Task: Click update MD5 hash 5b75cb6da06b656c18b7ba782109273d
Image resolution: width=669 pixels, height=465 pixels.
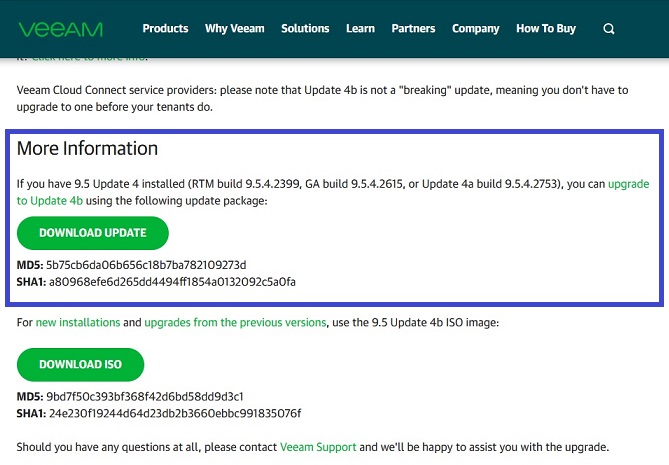Action: tap(146, 265)
